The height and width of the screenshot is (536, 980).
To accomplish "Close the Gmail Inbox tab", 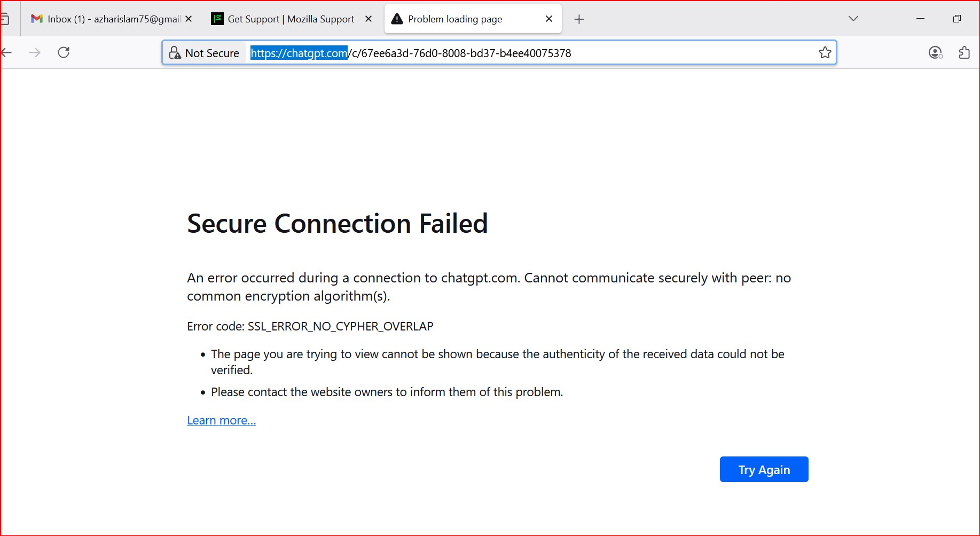I will point(189,19).
